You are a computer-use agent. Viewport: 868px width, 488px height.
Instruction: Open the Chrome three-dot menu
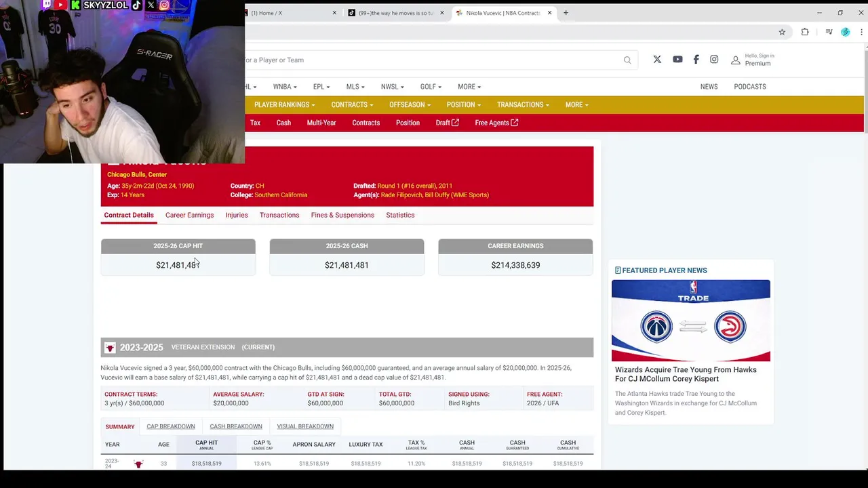861,32
